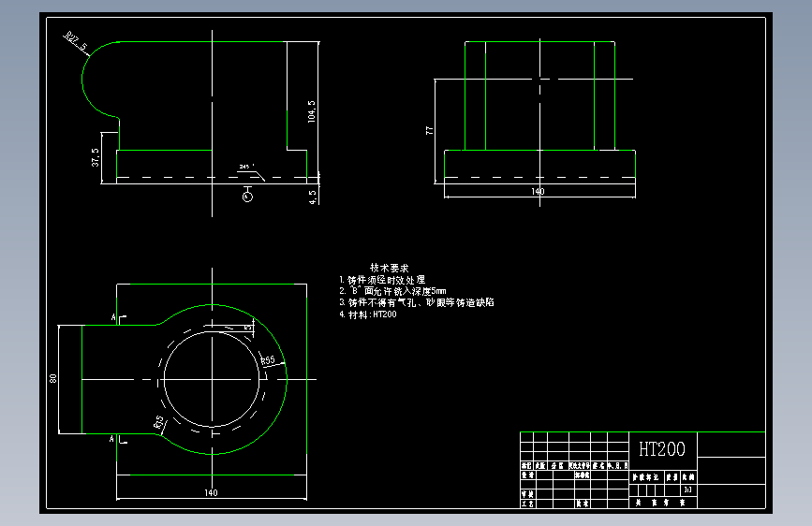Pick the R15 fillet radius label

point(160,422)
